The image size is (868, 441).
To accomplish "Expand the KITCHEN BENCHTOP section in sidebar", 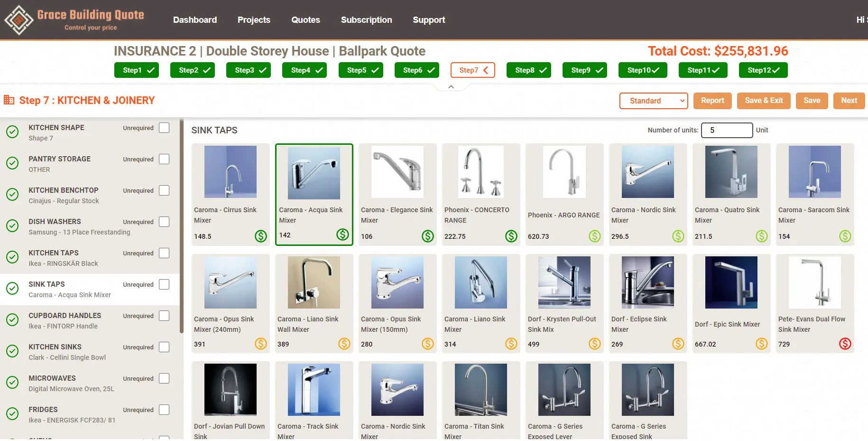I will (64, 190).
